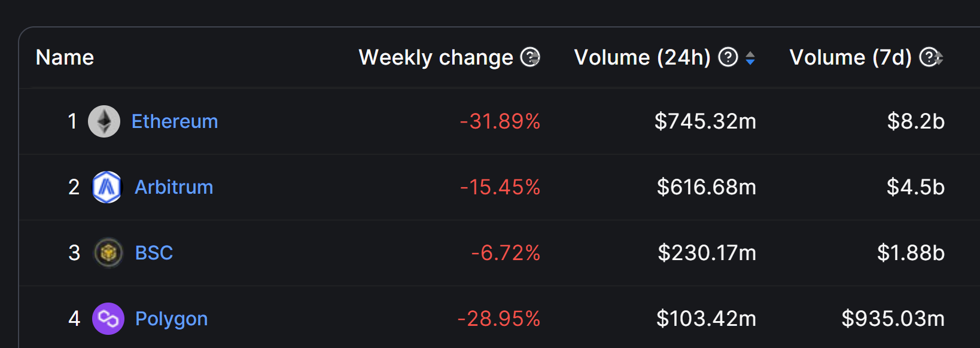The image size is (980, 348).
Task: Open the Polygon chain link
Action: point(172,319)
